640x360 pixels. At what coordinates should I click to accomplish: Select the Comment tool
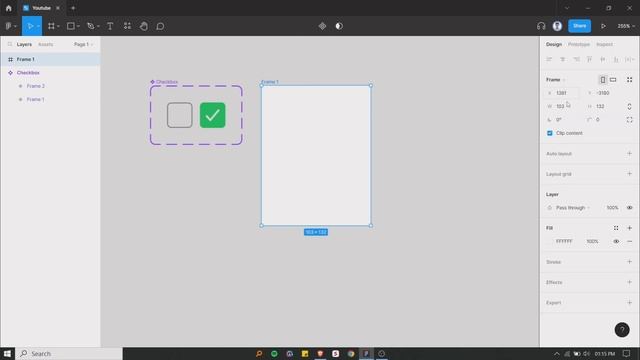pyautogui.click(x=160, y=26)
